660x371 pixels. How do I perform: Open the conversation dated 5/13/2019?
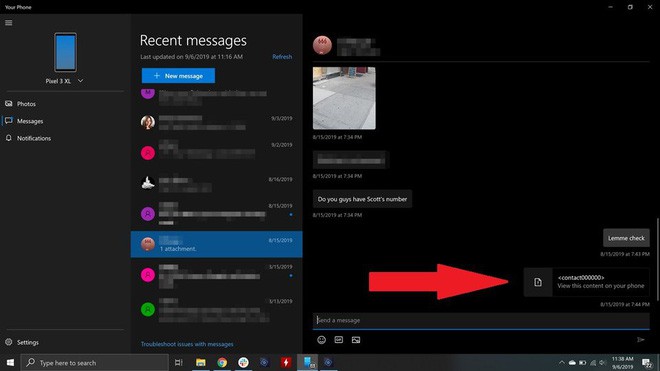[x=216, y=310]
